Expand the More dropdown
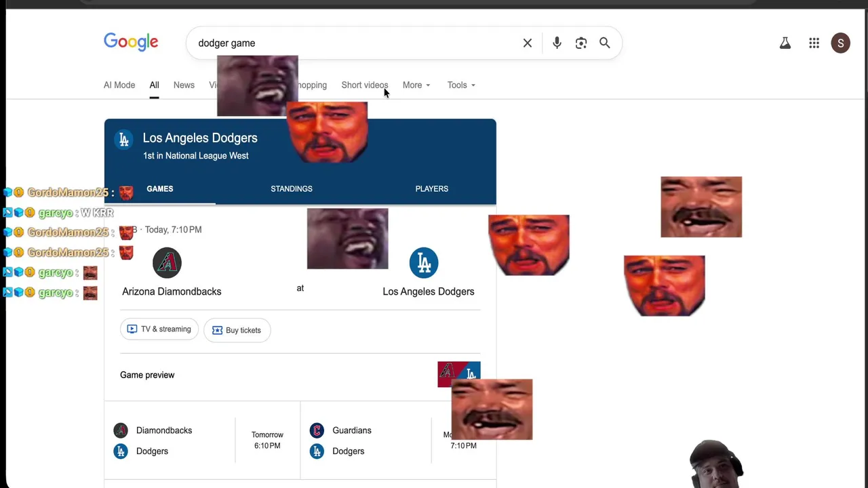 pyautogui.click(x=416, y=85)
